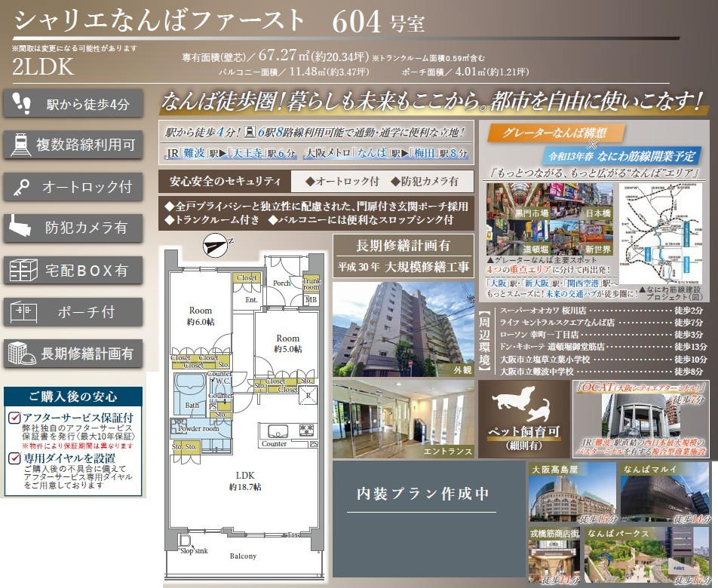This screenshot has height=588, width=718.
Task: Select the key icon for オートロック付
Action: click(21, 186)
